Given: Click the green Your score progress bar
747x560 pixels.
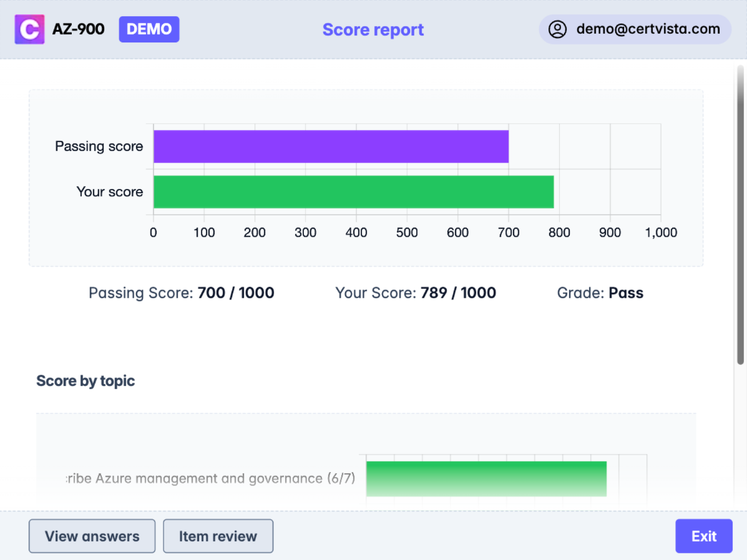Looking at the screenshot, I should (x=353, y=191).
